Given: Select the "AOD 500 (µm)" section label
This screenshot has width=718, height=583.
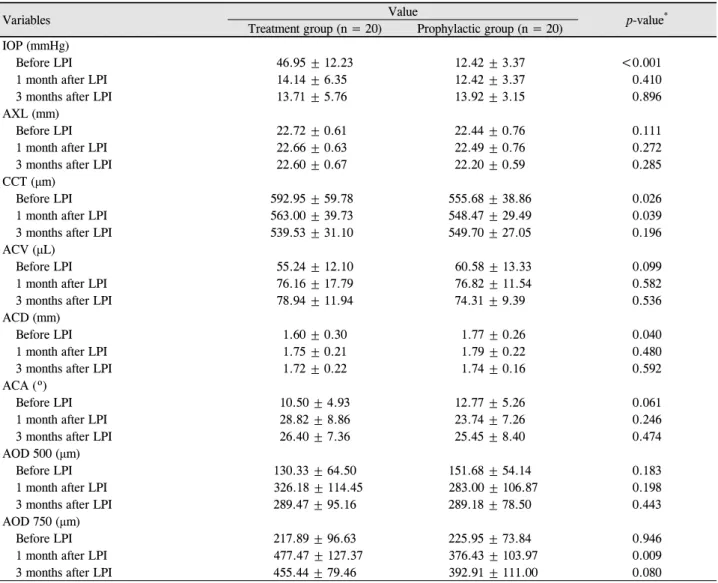Looking at the screenshot, I should pyautogui.click(x=41, y=453).
